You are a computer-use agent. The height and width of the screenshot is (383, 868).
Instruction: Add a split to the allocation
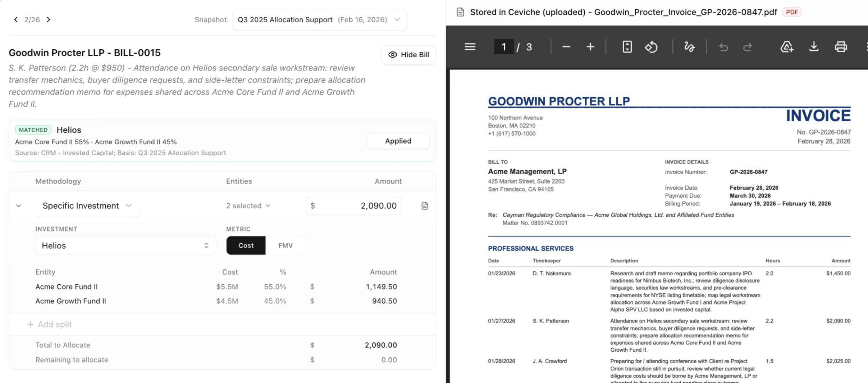tap(50, 324)
